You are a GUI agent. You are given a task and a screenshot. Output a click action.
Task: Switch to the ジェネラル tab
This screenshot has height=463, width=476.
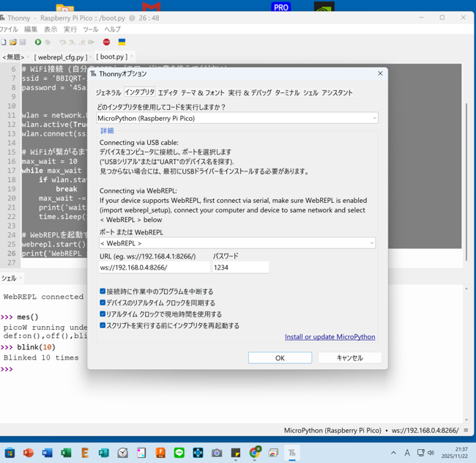(x=108, y=92)
